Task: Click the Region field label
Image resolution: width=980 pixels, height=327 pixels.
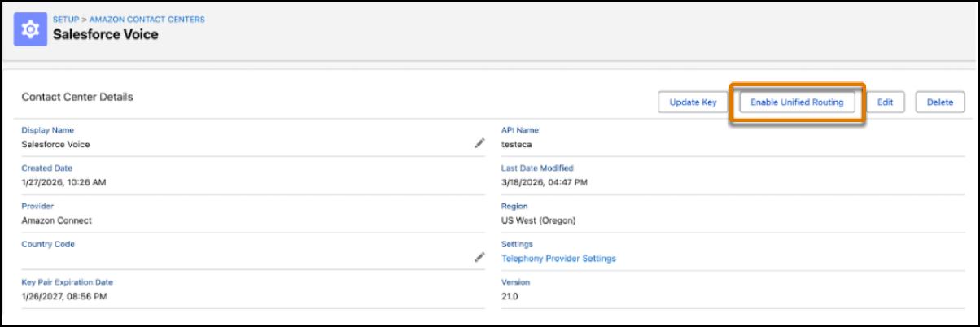Action: [514, 207]
